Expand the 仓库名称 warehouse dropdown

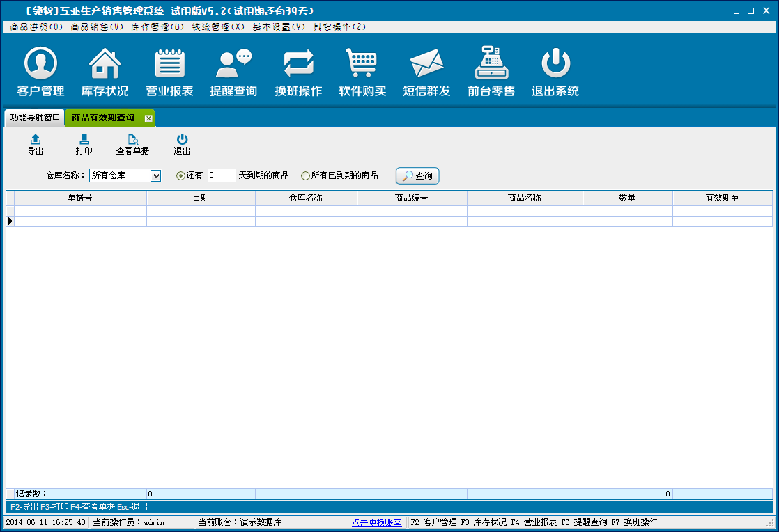(x=156, y=176)
